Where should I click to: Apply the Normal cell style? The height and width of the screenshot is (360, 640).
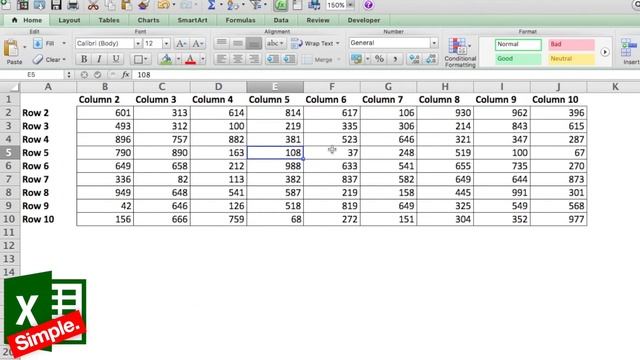518,44
